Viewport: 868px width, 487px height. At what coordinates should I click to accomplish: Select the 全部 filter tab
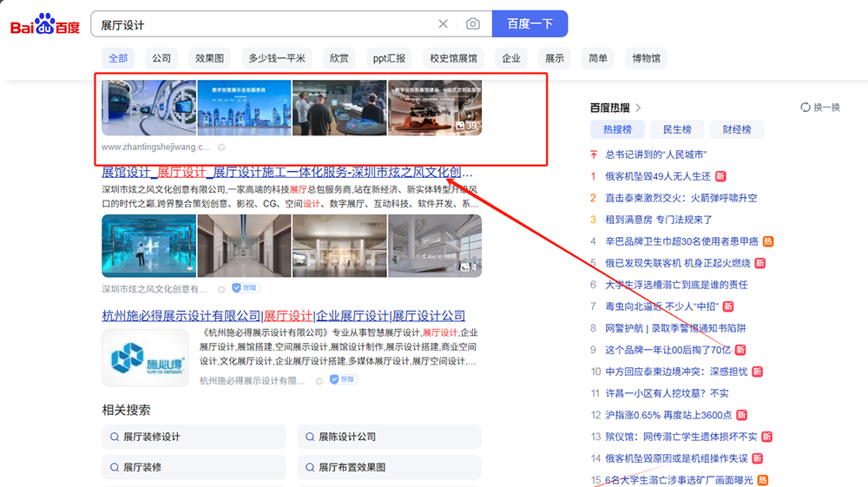pyautogui.click(x=118, y=58)
